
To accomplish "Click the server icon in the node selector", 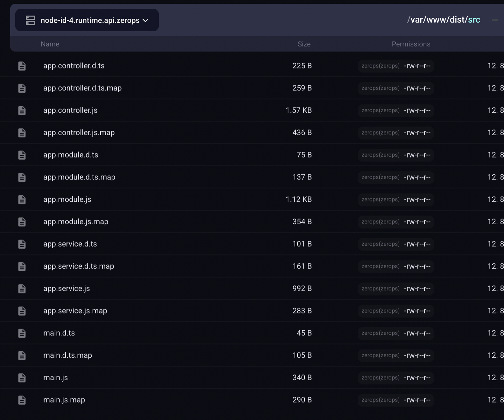I will 31,20.
